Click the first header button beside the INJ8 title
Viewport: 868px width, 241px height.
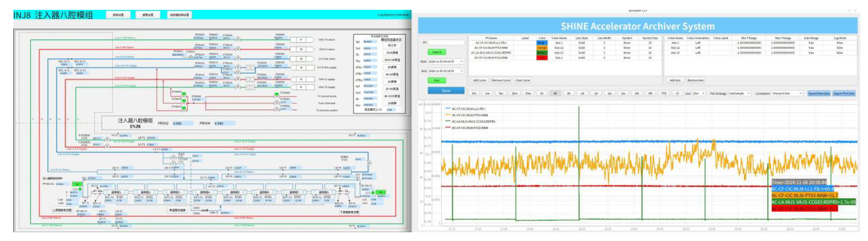point(118,15)
